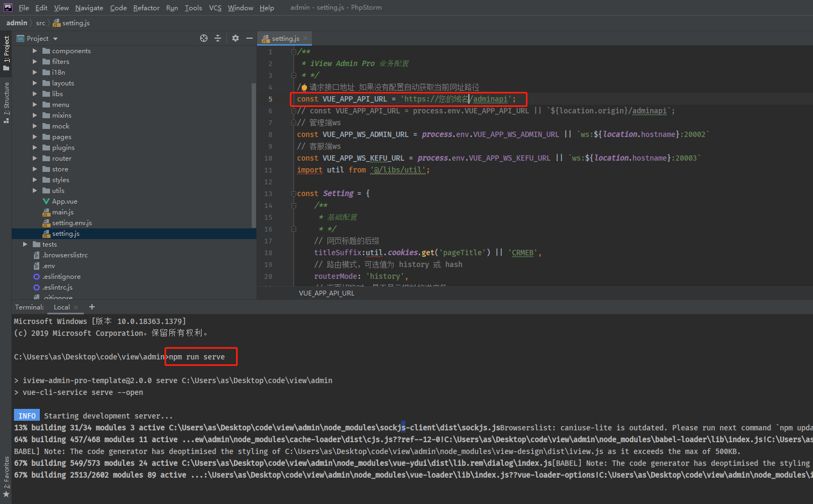Expand the filters folder

coord(35,62)
